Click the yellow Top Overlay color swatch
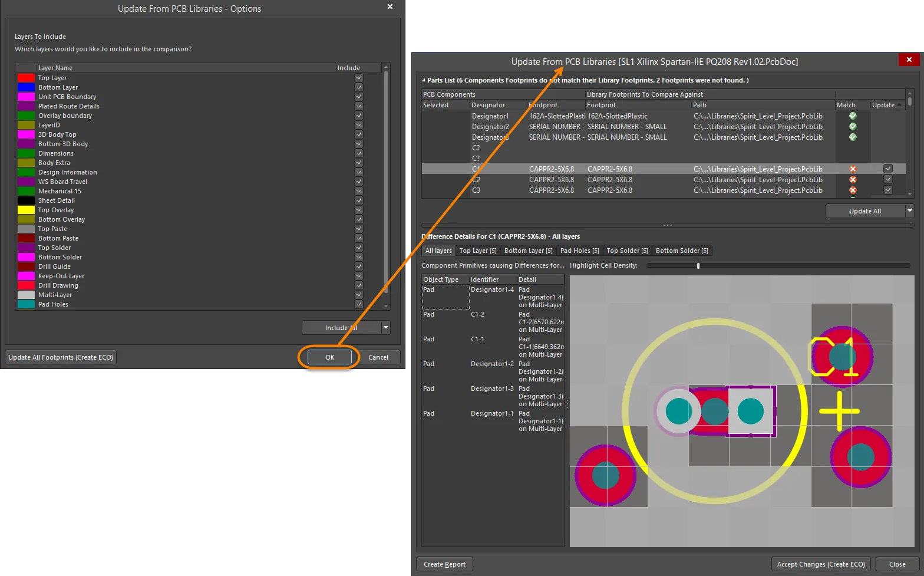Image resolution: width=924 pixels, height=576 pixels. click(26, 210)
